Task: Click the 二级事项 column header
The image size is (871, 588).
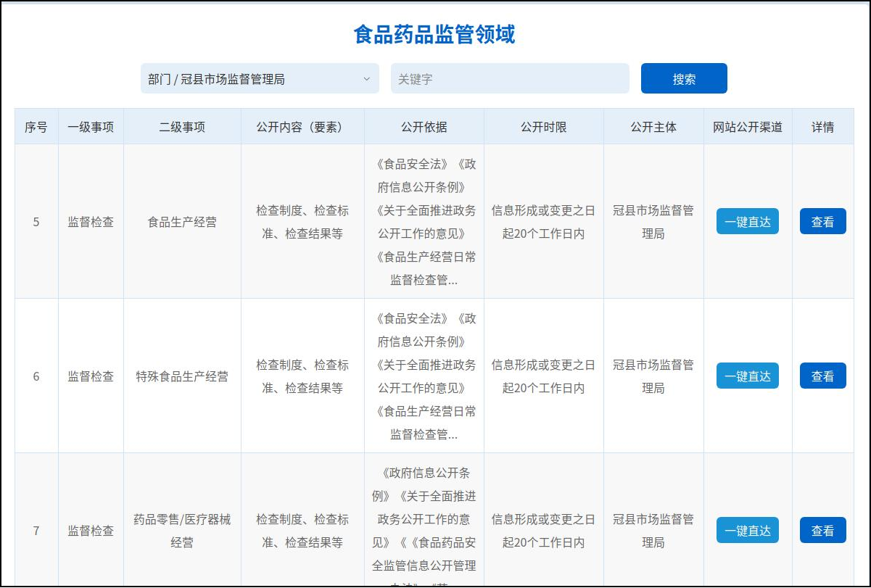Action: (x=182, y=127)
